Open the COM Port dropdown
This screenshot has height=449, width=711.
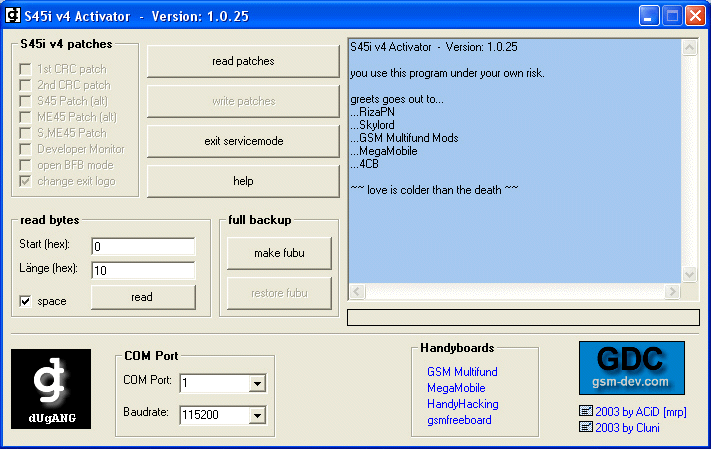tap(257, 383)
